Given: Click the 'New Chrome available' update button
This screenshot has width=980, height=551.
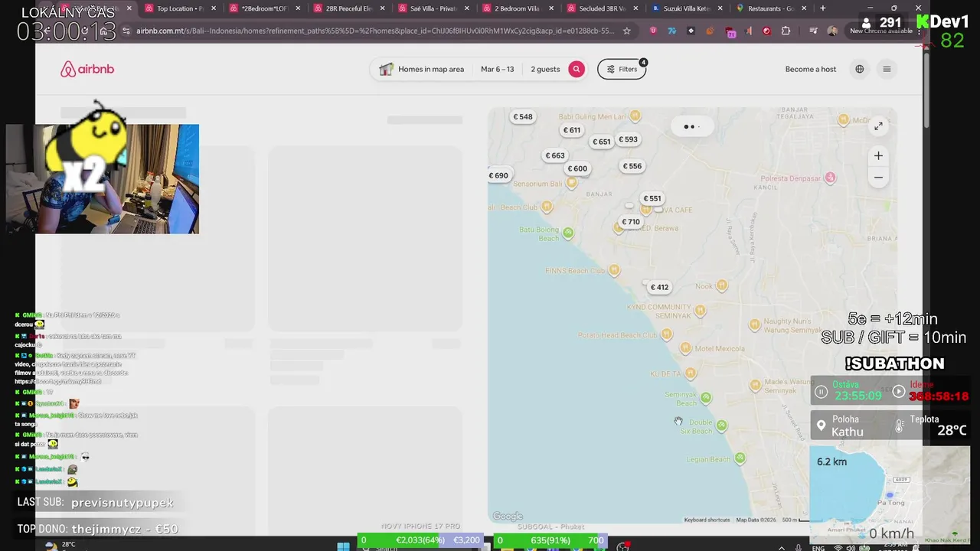Looking at the screenshot, I should pos(880,31).
